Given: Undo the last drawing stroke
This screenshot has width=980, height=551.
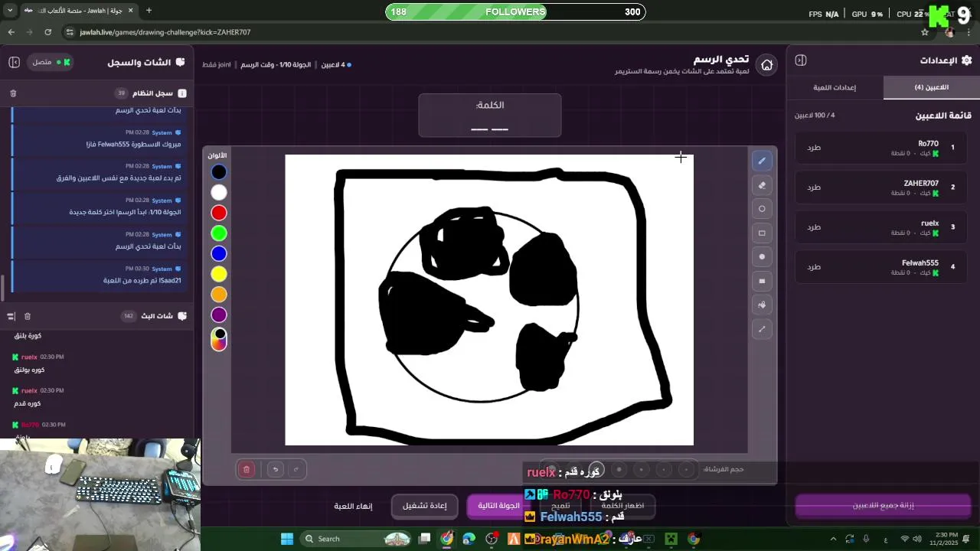Looking at the screenshot, I should pyautogui.click(x=276, y=469).
